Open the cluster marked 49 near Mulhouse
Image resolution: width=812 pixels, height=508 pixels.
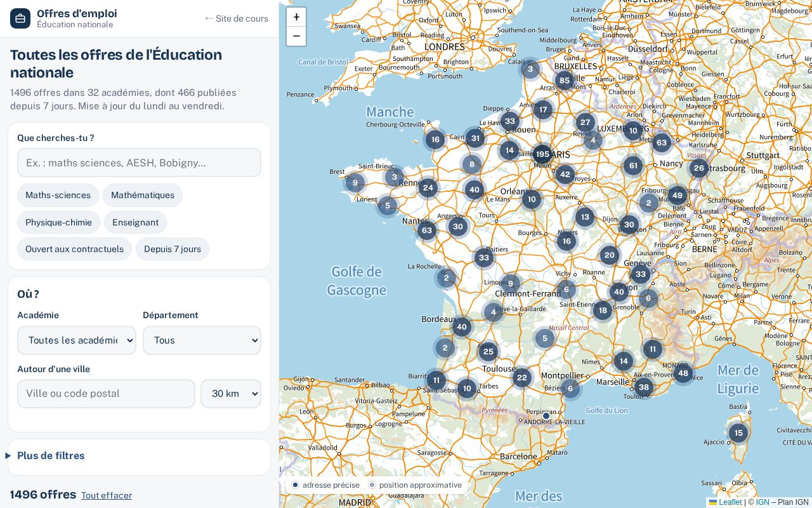click(678, 195)
